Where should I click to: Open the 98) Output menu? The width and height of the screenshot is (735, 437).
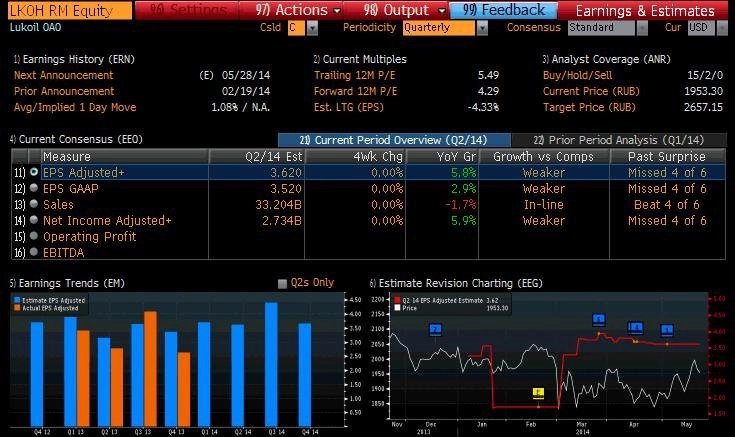click(397, 10)
